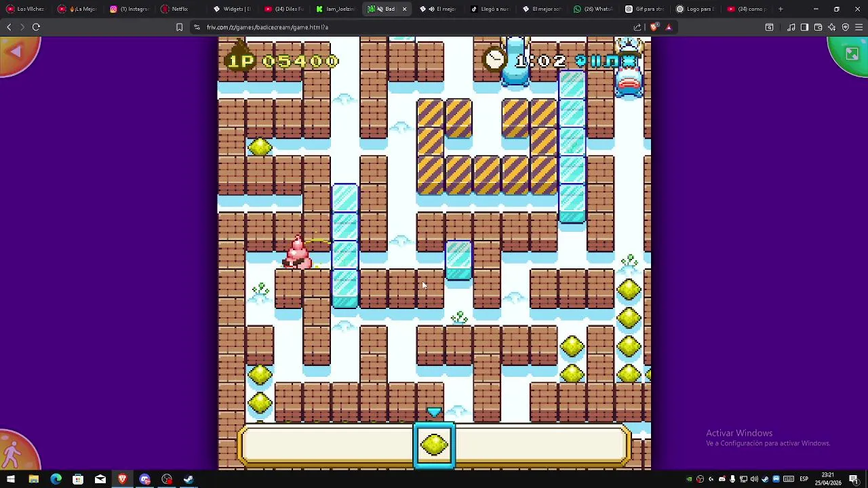Switch to the (24) Diles YouTube tab
The height and width of the screenshot is (488, 868).
point(284,9)
